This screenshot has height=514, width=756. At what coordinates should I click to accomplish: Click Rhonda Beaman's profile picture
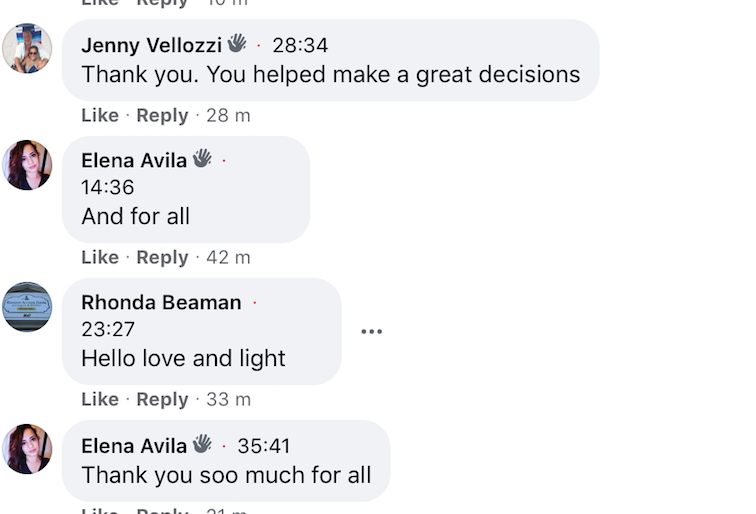[27, 307]
